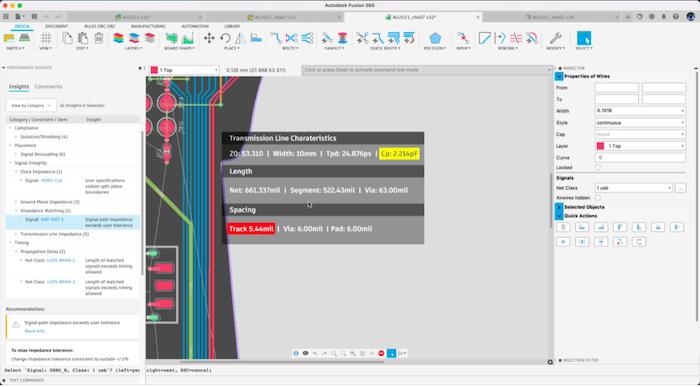This screenshot has width=700, height=387.
Task: Click the More info link
Action: pyautogui.click(x=34, y=331)
